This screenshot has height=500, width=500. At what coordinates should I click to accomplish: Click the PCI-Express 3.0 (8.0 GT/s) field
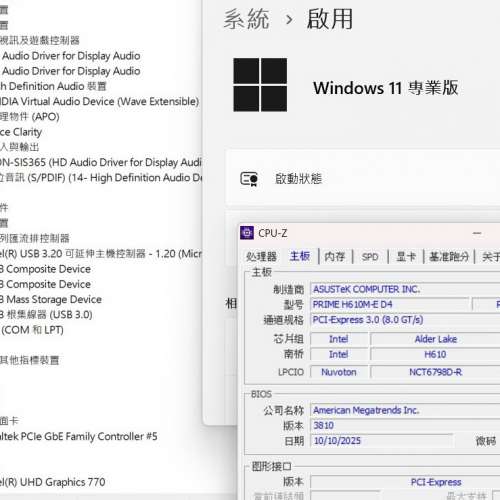click(x=405, y=320)
